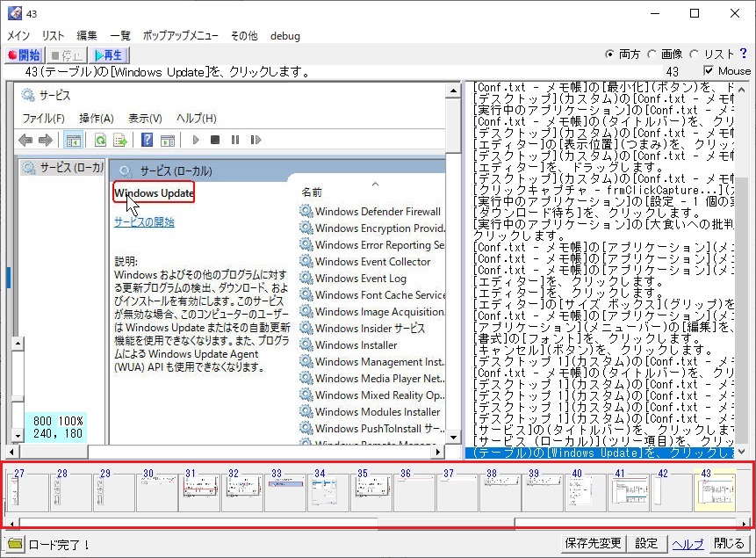Screen dimensions: 756x558
Task: Click the Start Service play icon
Action: pyautogui.click(x=195, y=140)
